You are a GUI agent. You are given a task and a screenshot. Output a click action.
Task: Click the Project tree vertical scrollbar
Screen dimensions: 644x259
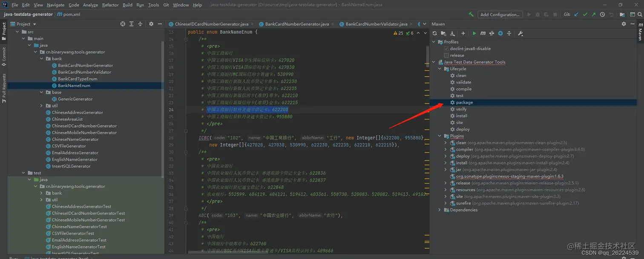click(163, 109)
